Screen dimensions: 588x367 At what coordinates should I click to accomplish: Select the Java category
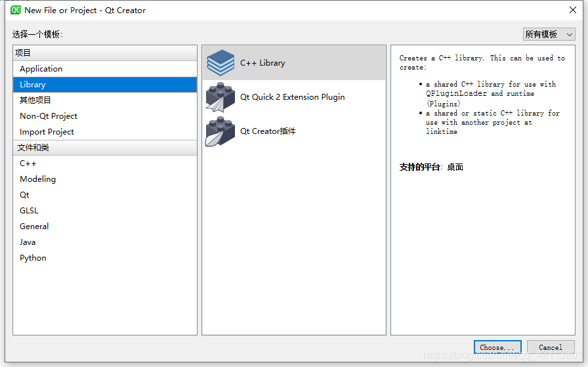pyautogui.click(x=105, y=242)
